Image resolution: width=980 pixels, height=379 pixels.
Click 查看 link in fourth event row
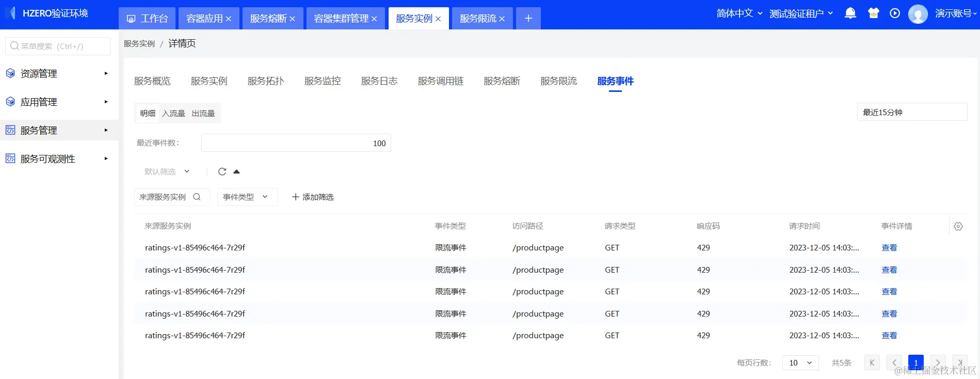tap(889, 313)
